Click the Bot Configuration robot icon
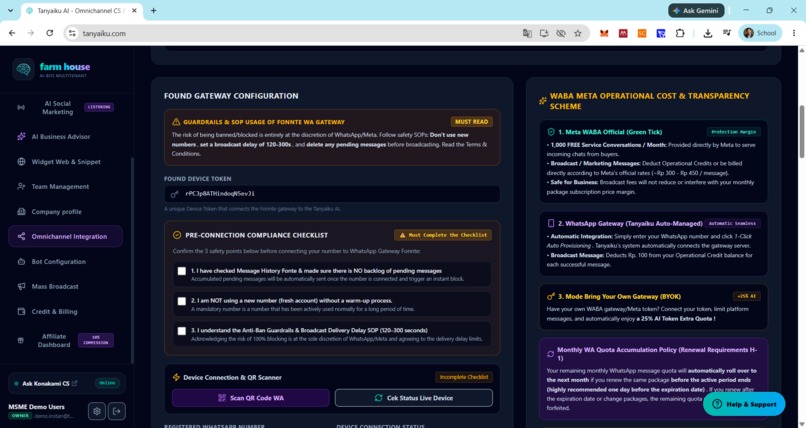This screenshot has width=806, height=428. [21, 262]
